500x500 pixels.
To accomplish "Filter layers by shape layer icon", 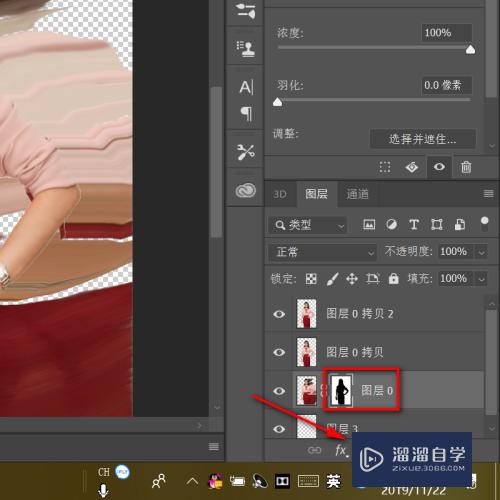I will pyautogui.click(x=437, y=224).
